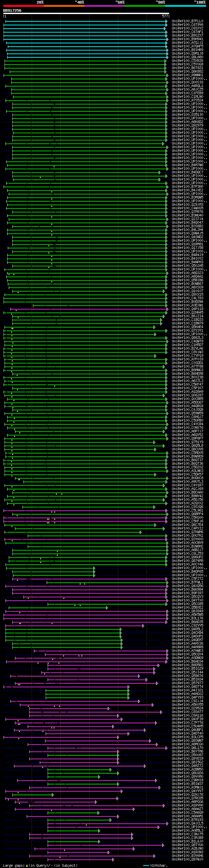This screenshot has width=209, height=868.
Task: Select the UniRef100_B7FWL1 label
Action: point(187,582)
